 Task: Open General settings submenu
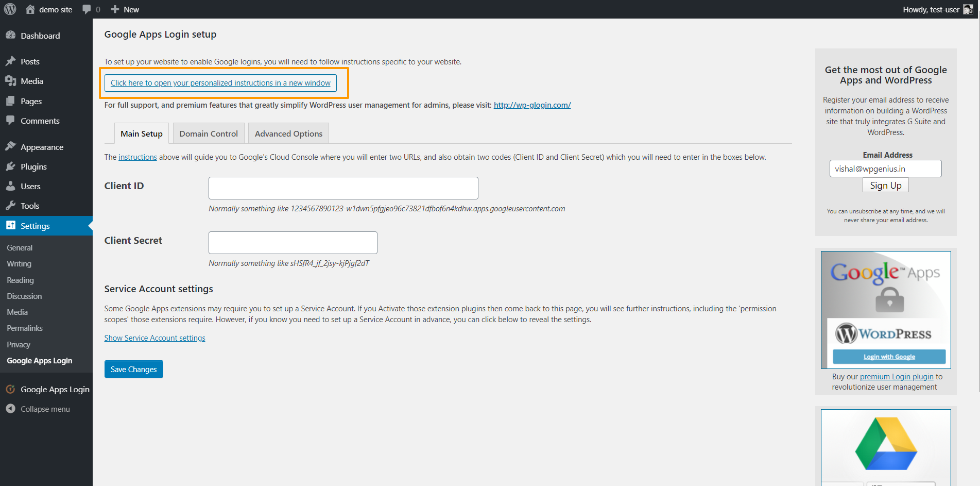click(x=20, y=247)
